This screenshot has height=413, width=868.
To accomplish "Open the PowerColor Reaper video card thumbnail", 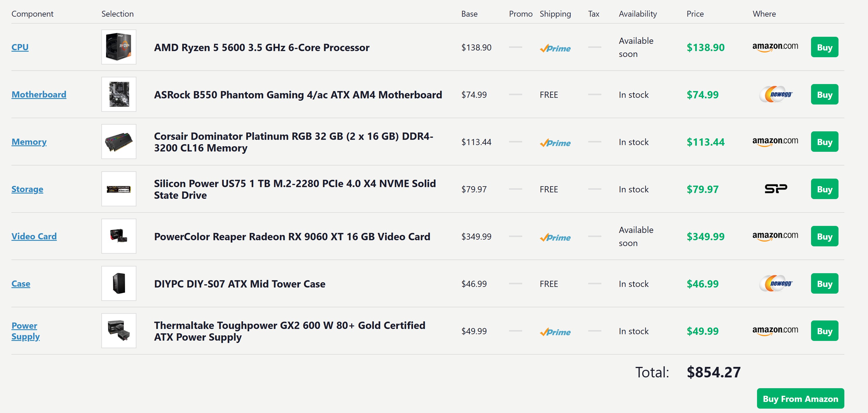I will [x=119, y=236].
